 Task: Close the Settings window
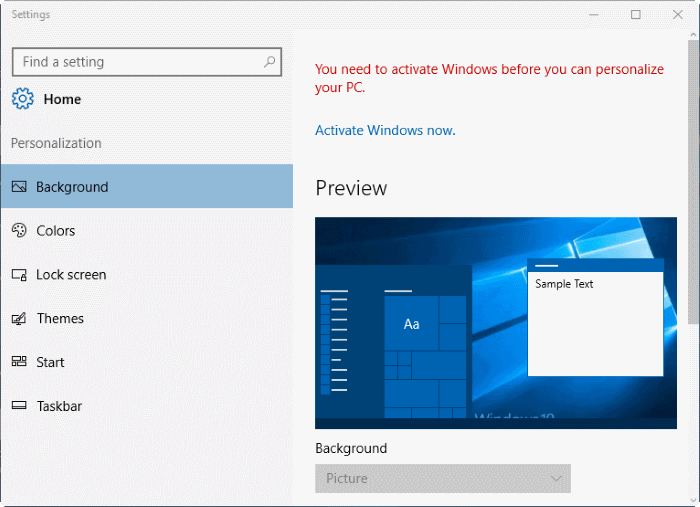tap(677, 15)
